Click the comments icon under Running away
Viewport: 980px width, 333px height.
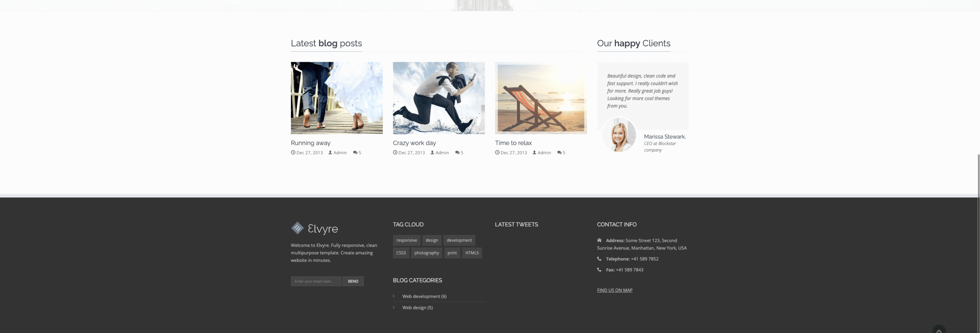click(x=355, y=153)
